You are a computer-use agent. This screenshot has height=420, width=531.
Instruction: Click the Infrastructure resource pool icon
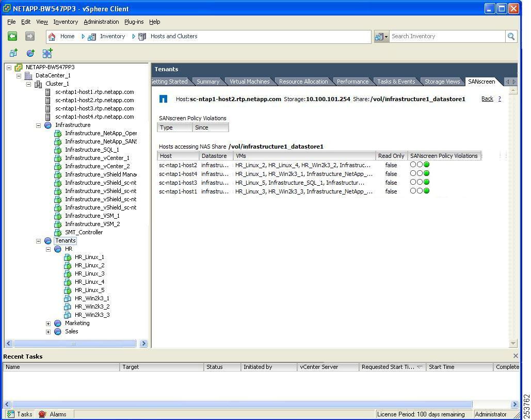tap(48, 125)
